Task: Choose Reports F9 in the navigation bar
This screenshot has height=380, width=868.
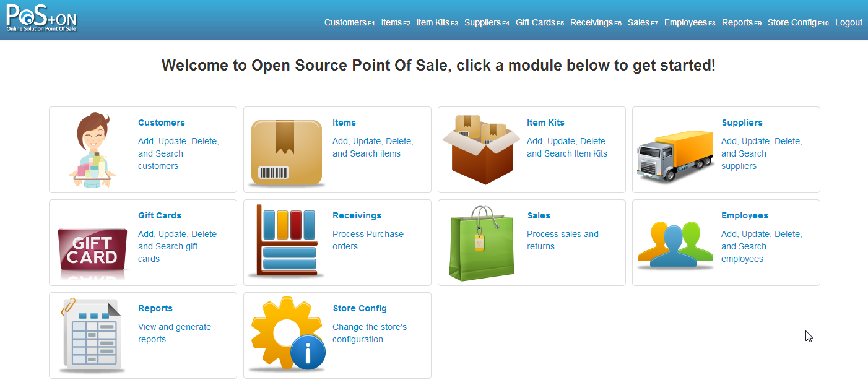Action: [742, 22]
